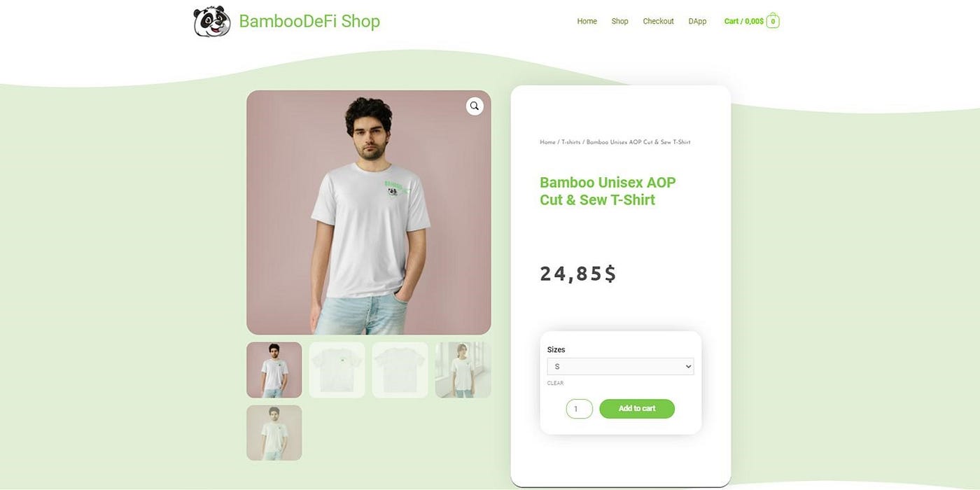
Task: Go to the Home menu item
Action: point(587,22)
